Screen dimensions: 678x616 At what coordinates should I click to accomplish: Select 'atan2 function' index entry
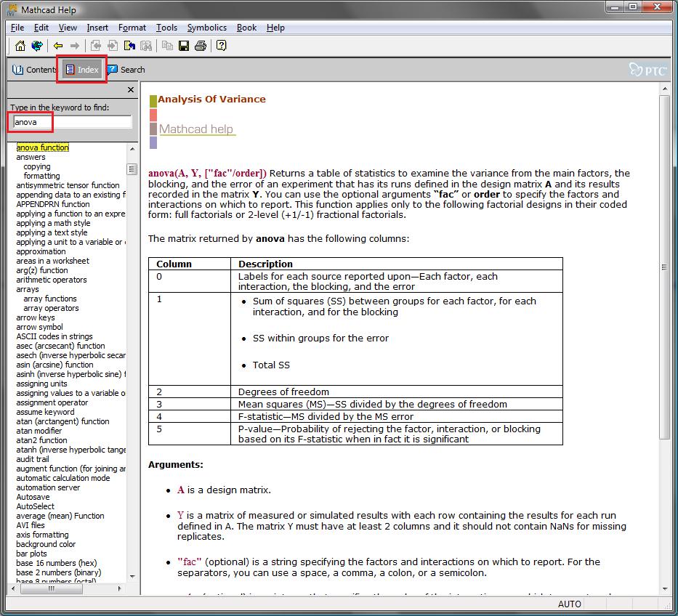pos(41,440)
